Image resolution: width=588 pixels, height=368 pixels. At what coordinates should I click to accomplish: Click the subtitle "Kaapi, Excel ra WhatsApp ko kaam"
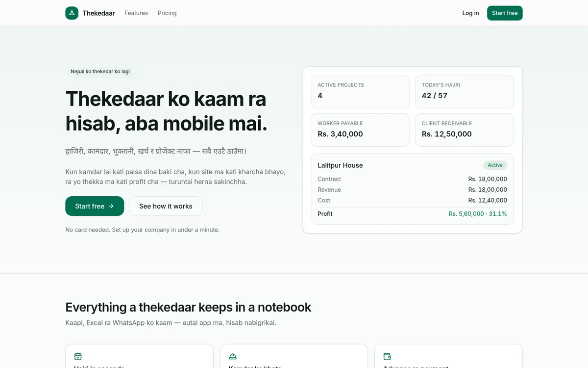tap(171, 323)
